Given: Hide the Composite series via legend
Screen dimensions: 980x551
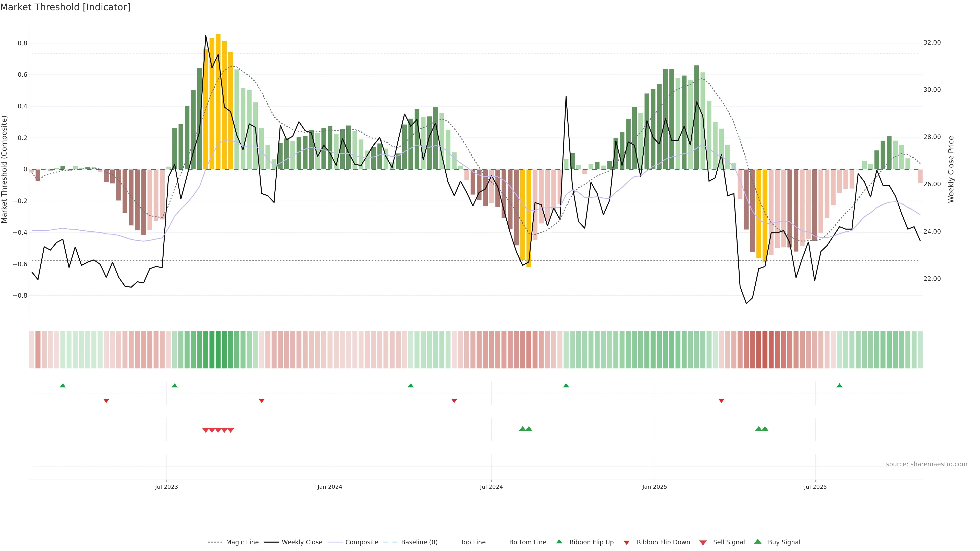Looking at the screenshot, I should click(x=361, y=542).
